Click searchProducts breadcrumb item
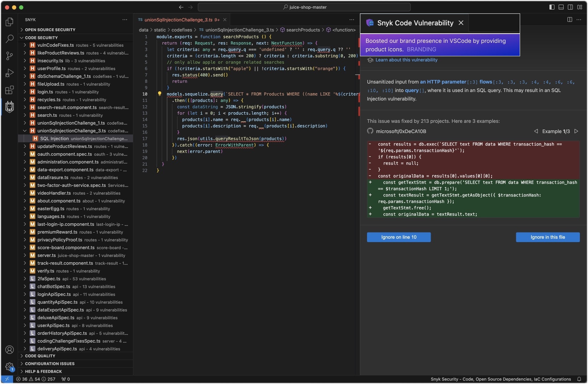Image resolution: width=588 pixels, height=384 pixels. (300, 30)
